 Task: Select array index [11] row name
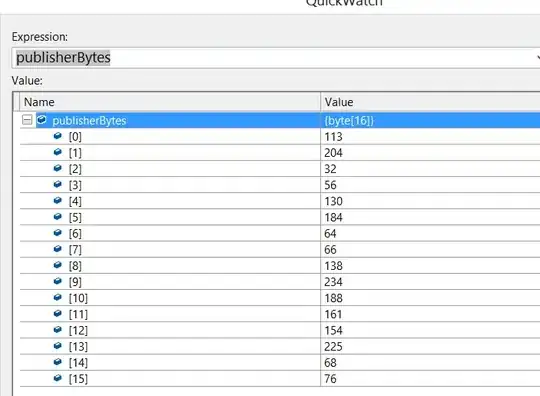pyautogui.click(x=78, y=314)
